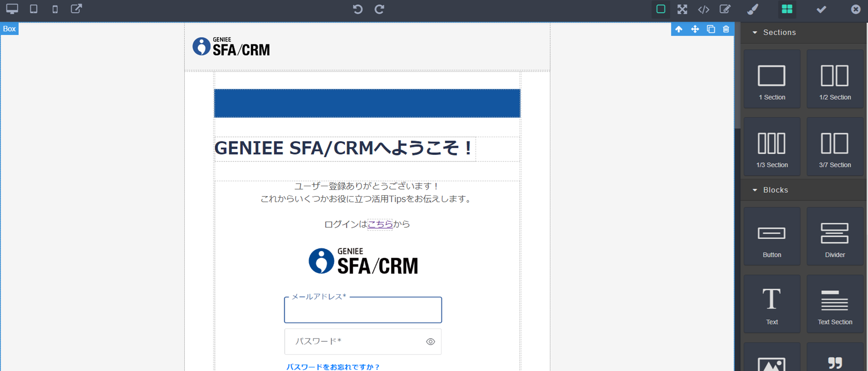This screenshot has width=868, height=371.
Task: Confirm with the checkmark icon
Action: point(821,9)
